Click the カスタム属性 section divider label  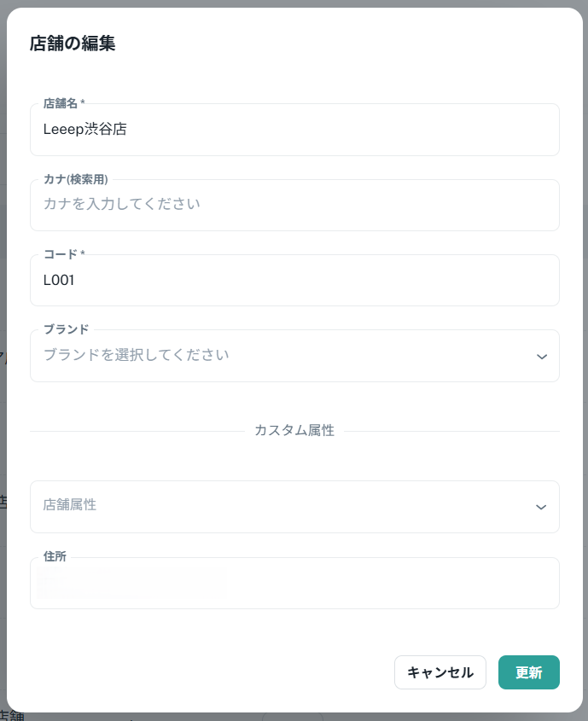(x=294, y=431)
